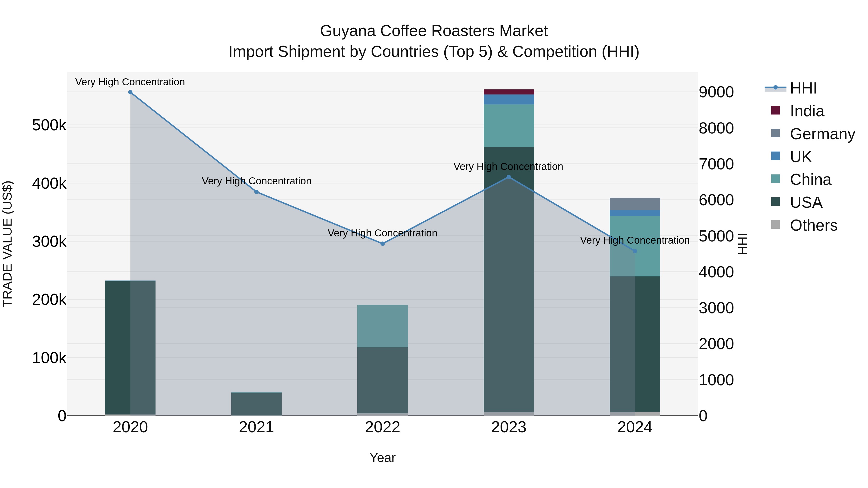
Task: Click the 2000 right axis tick
Action: [716, 344]
